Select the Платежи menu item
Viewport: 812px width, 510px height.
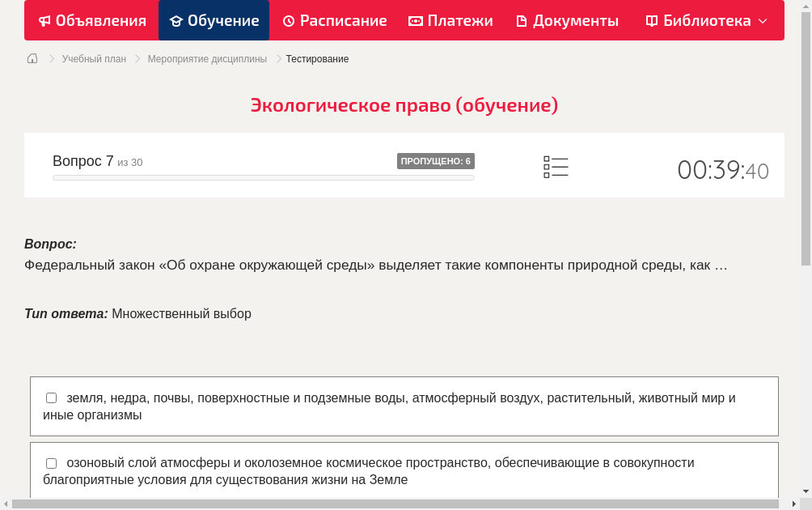click(450, 20)
